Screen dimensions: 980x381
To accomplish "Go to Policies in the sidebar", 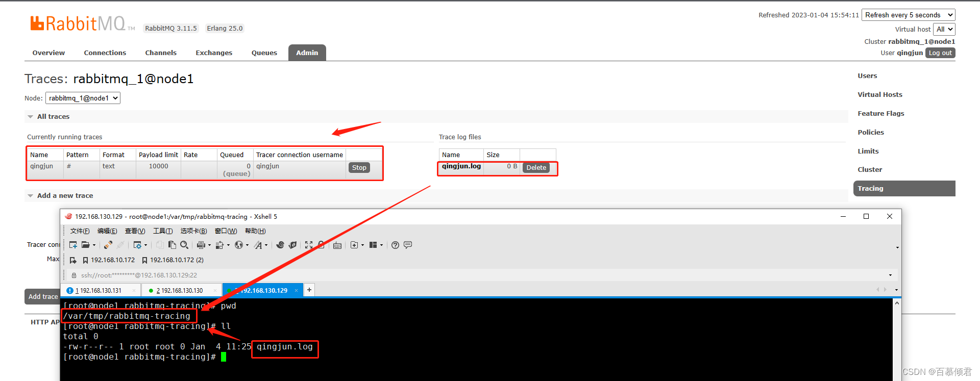I will click(x=871, y=132).
